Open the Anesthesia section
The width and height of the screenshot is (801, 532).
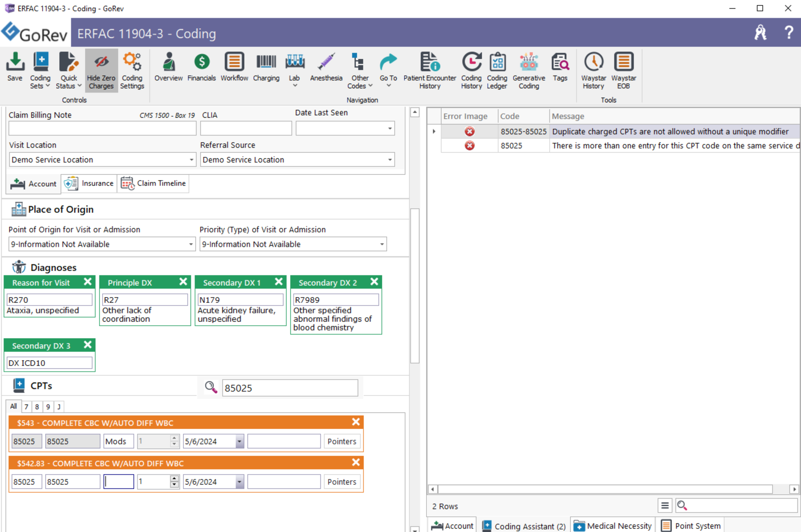pyautogui.click(x=326, y=67)
